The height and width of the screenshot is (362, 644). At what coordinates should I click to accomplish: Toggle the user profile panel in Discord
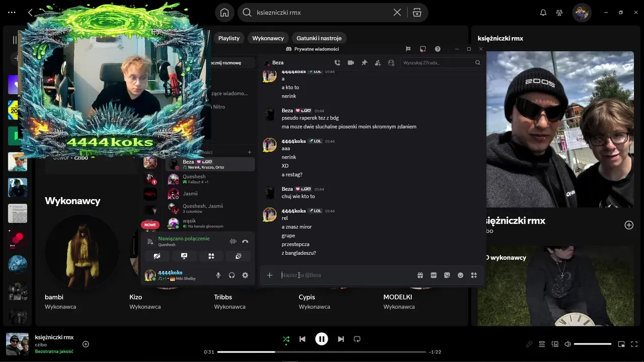tap(391, 63)
